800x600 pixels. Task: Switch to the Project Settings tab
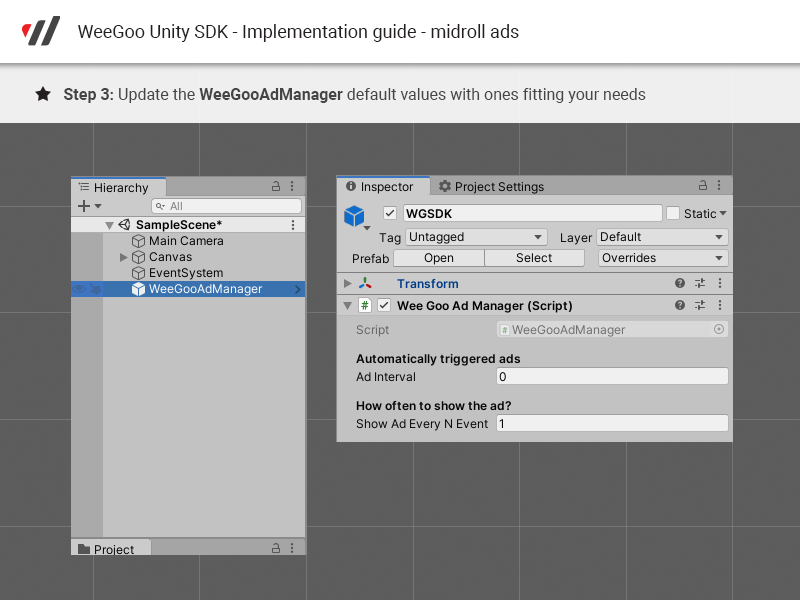point(491,187)
